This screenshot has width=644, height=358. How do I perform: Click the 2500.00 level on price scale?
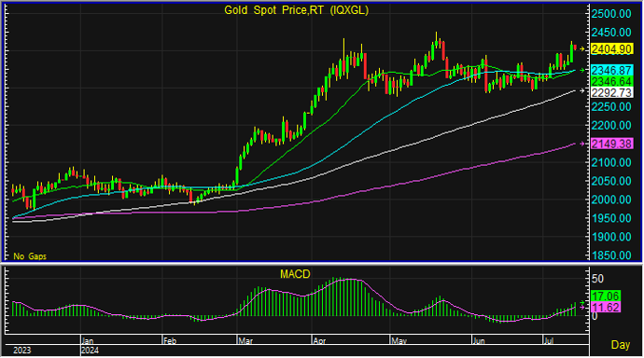coord(611,14)
